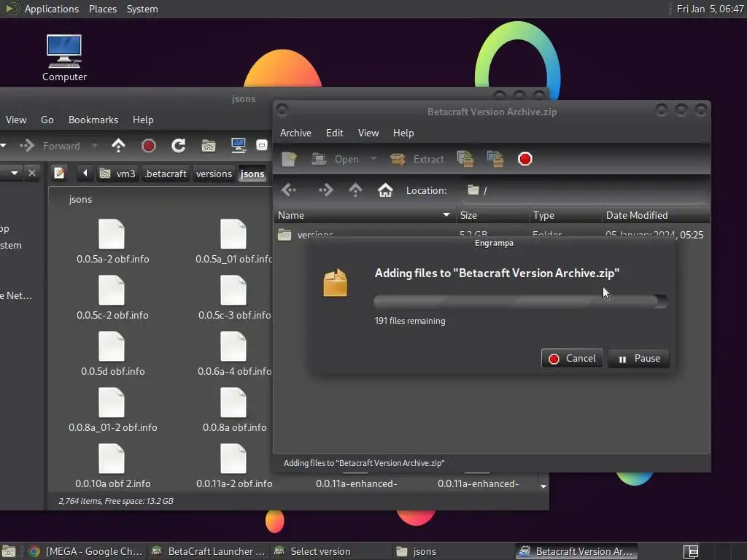Click Open in the Engrampa toolbar

(x=335, y=159)
